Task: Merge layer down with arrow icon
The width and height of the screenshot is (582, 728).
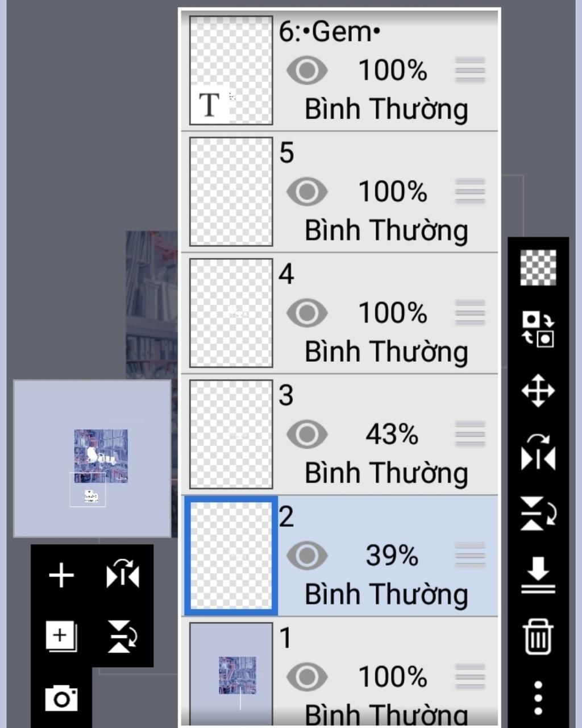Action: click(538, 576)
